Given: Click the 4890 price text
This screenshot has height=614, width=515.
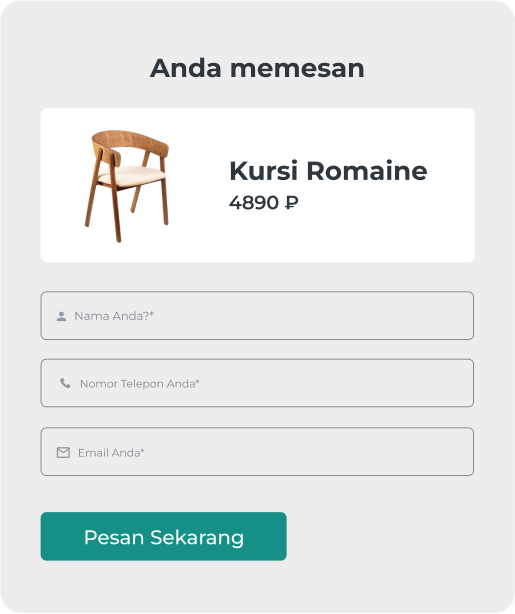Looking at the screenshot, I should pyautogui.click(x=254, y=203).
